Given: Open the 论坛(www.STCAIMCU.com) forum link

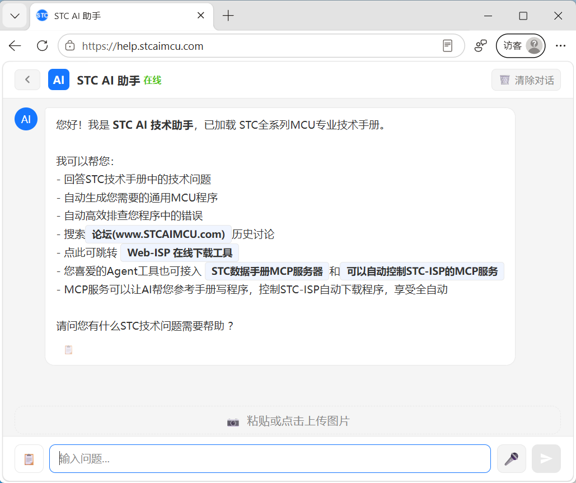Looking at the screenshot, I should pyautogui.click(x=158, y=234).
